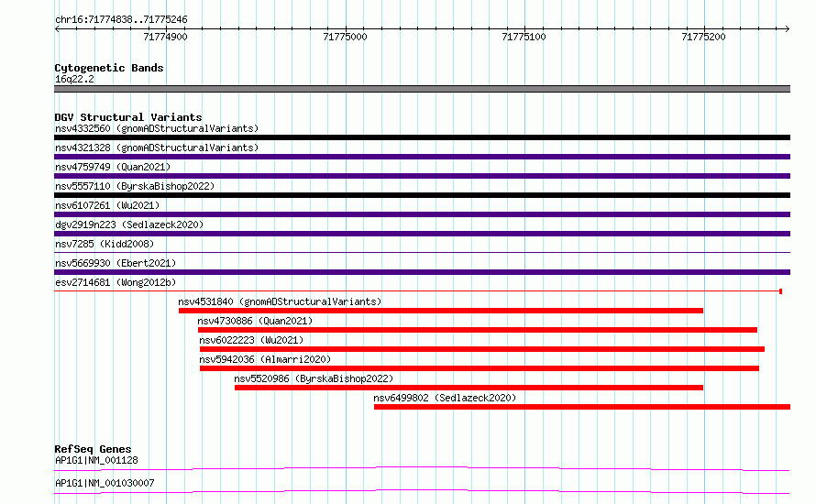Screen dimensions: 816x504
Task: Click black bar of nsv4332560
Action: [422, 137]
